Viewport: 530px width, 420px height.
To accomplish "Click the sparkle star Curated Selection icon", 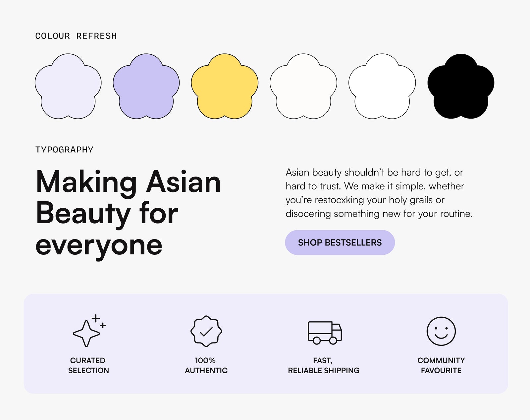I will 89,331.
